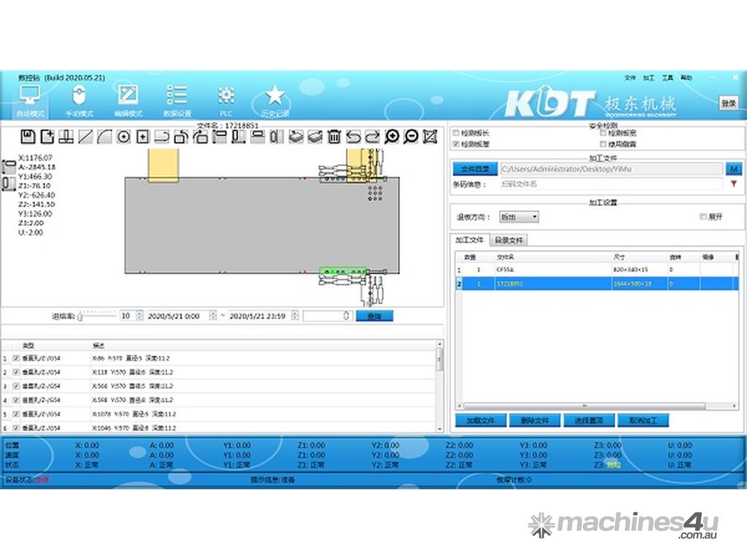
Task: Switch to the 目录文件 tab
Action: tap(508, 240)
